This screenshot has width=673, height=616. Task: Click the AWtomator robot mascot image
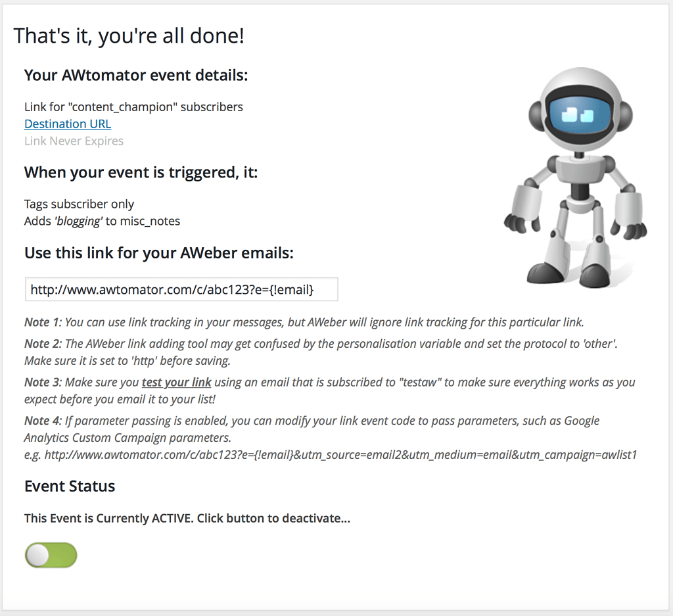point(575,177)
